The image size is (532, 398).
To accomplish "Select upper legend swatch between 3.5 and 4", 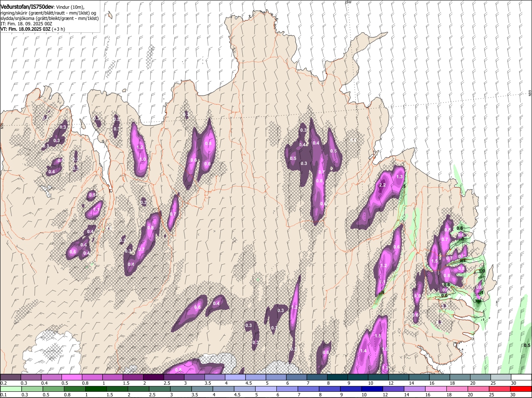I will click(x=214, y=377).
